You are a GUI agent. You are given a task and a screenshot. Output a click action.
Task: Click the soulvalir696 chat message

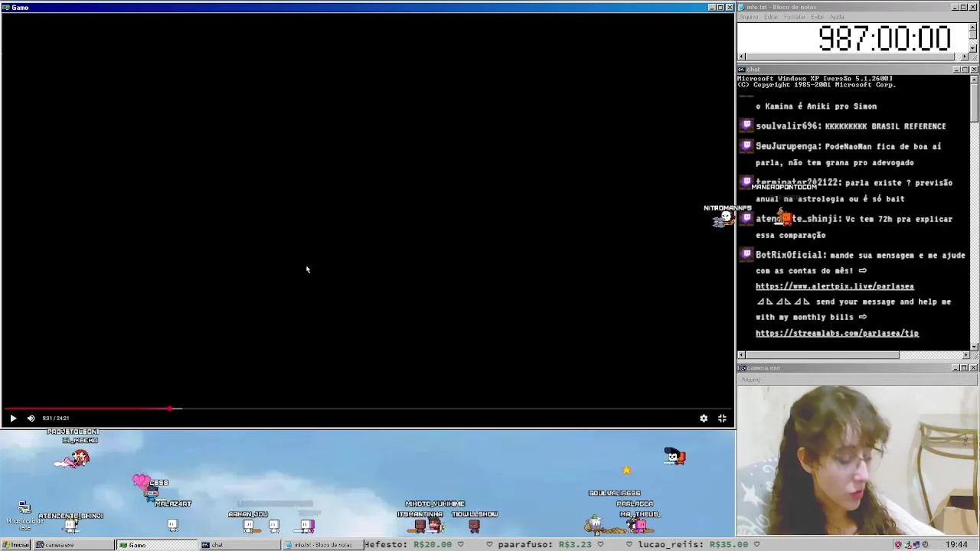pos(851,126)
